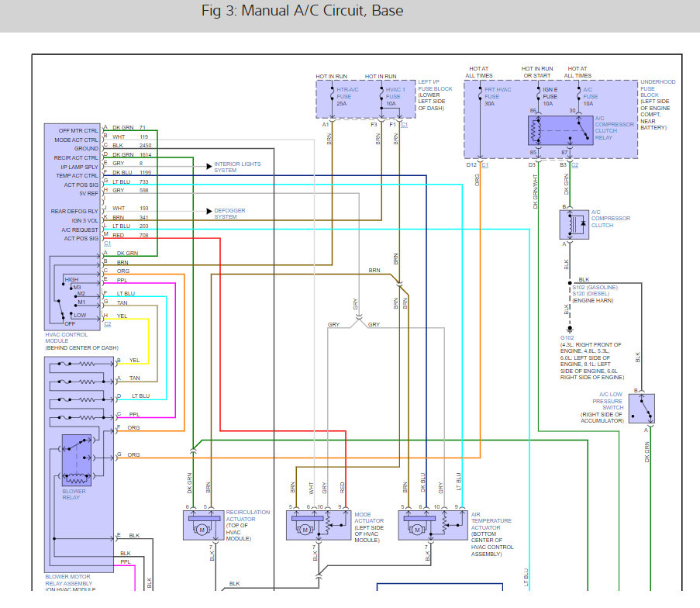Screen dimensions: 700x608
Task: Click the G102 ground symbol
Action: click(x=570, y=330)
